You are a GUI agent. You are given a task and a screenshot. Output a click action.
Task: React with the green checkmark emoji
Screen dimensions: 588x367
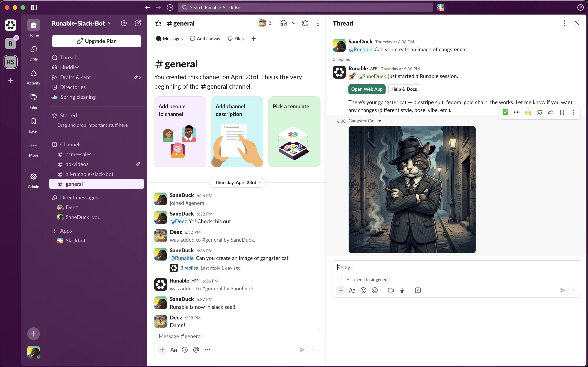(505, 112)
